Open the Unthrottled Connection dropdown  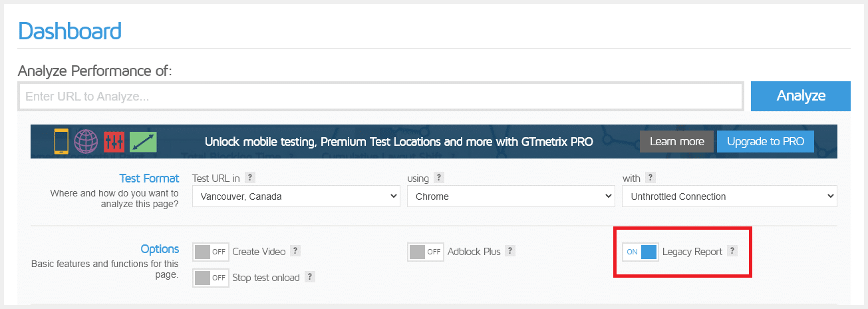point(729,196)
